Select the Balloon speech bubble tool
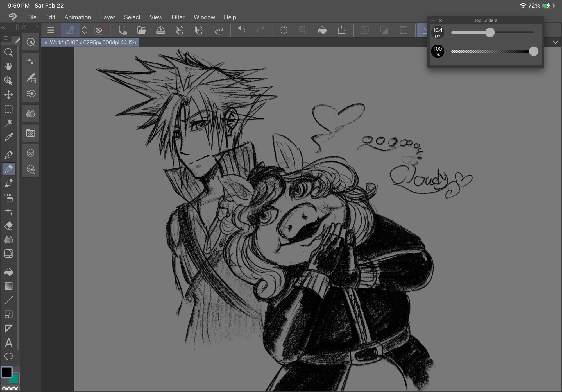Image resolution: width=562 pixels, height=392 pixels. click(9, 357)
